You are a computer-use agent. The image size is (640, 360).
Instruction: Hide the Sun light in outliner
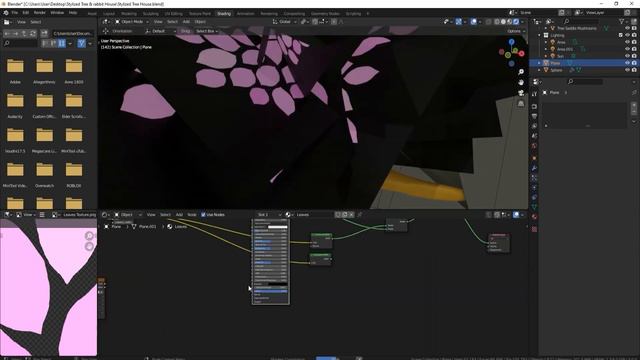[x=627, y=56]
